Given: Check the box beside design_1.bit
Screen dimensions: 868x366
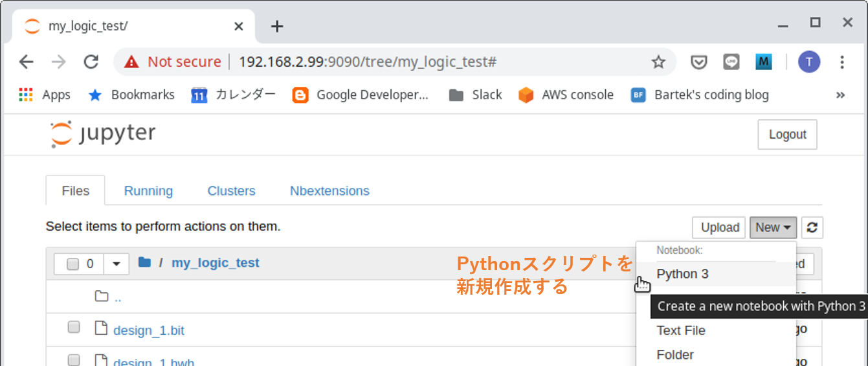Looking at the screenshot, I should pos(74,327).
